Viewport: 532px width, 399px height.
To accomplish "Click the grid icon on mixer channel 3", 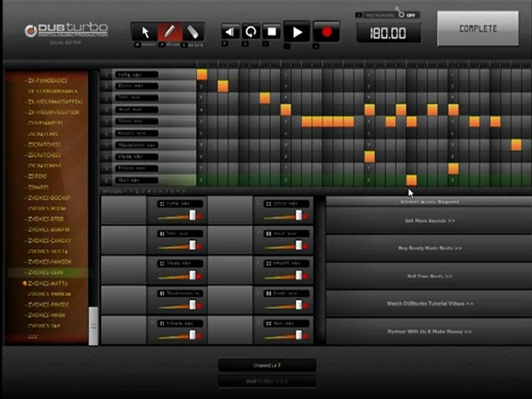I will pyautogui.click(x=162, y=234).
